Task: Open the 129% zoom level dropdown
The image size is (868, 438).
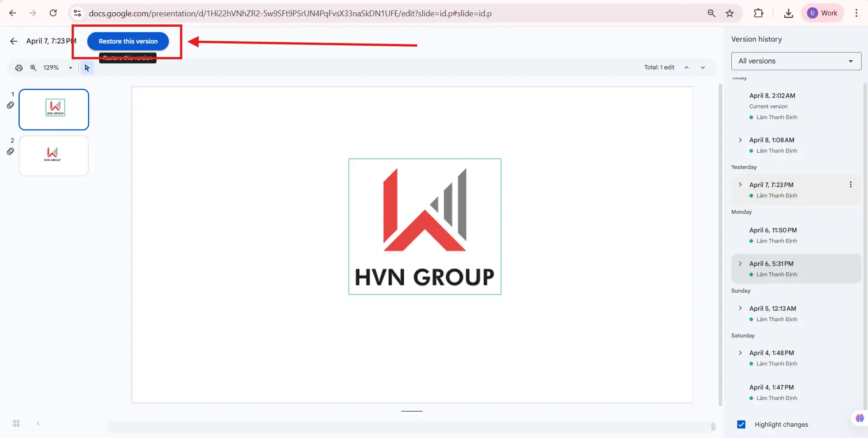Action: coord(58,68)
